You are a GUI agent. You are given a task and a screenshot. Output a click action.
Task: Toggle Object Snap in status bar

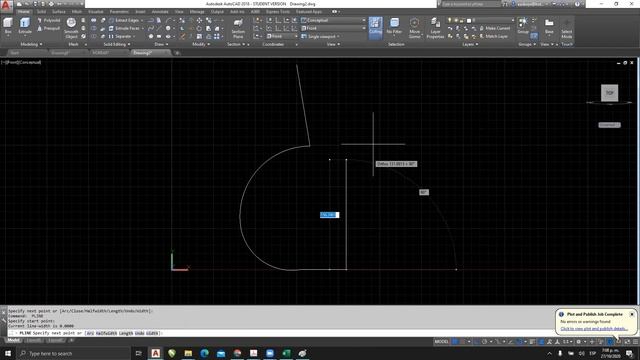pyautogui.click(x=519, y=342)
